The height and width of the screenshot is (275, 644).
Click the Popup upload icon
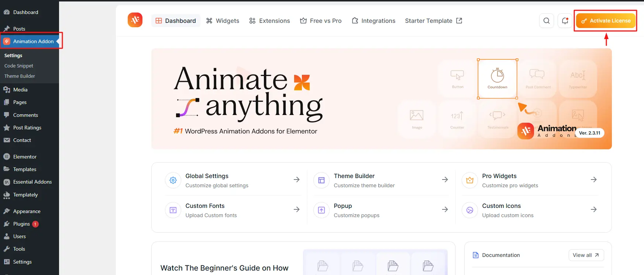coord(321,210)
